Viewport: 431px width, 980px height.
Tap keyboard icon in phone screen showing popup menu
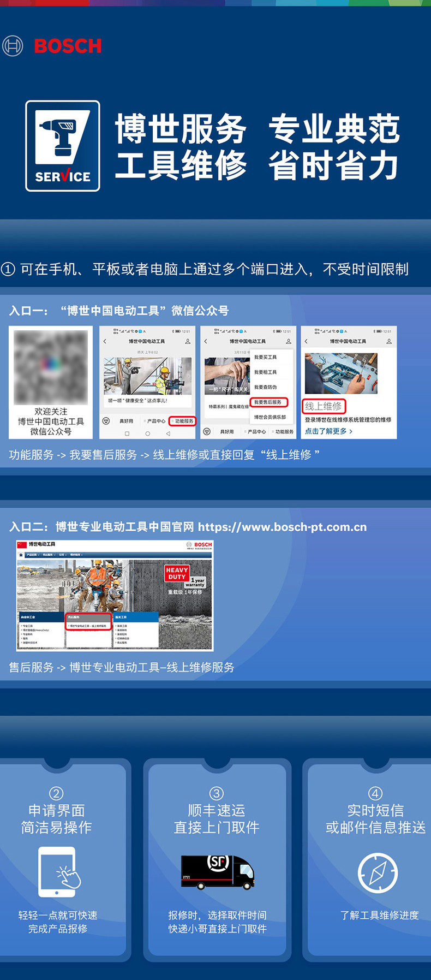[207, 431]
